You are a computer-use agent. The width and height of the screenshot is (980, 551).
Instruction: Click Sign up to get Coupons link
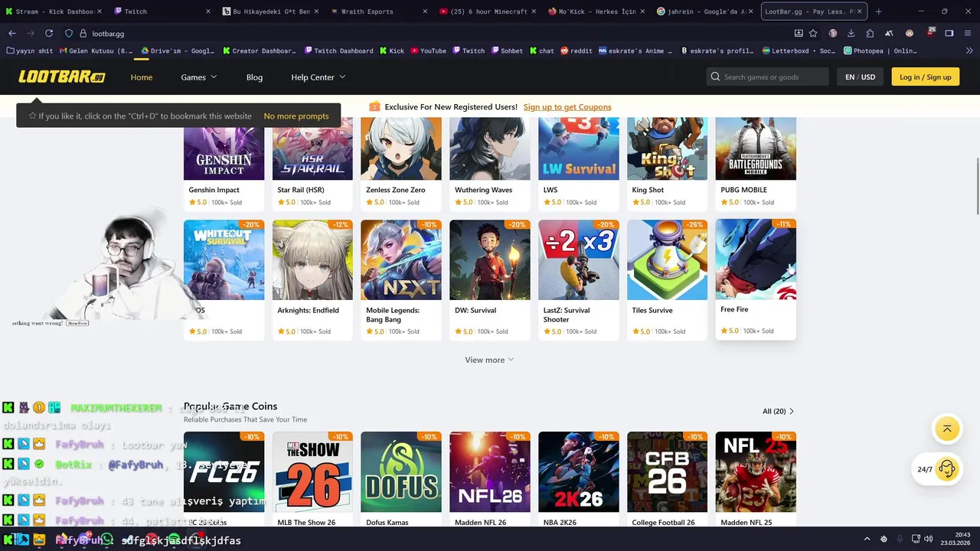coord(567,106)
